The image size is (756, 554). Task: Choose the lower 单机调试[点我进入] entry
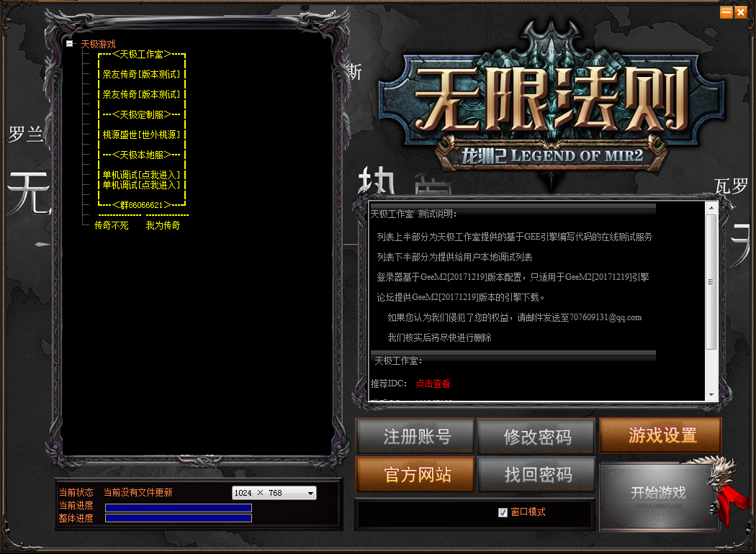click(x=141, y=185)
